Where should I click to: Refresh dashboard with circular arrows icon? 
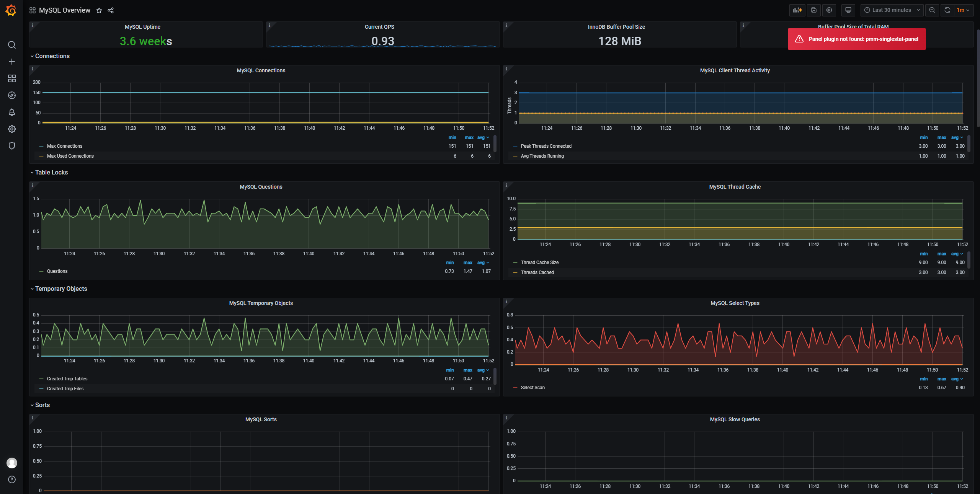tap(947, 10)
